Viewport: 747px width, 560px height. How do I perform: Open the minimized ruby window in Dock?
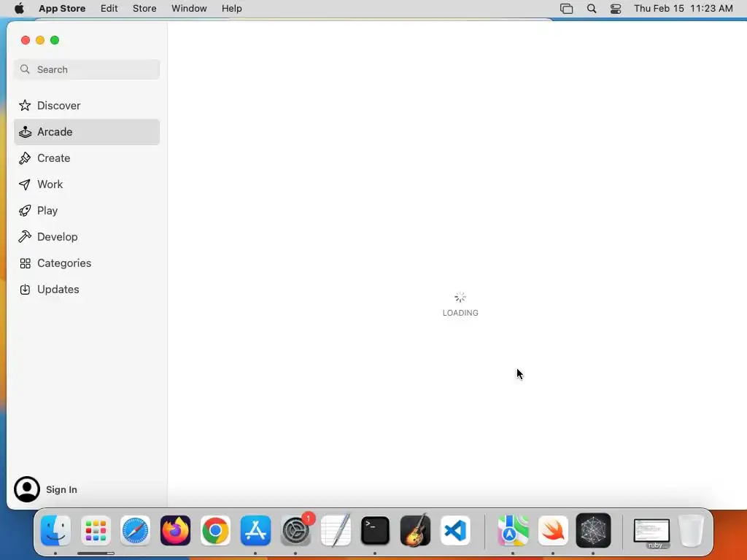click(x=651, y=532)
